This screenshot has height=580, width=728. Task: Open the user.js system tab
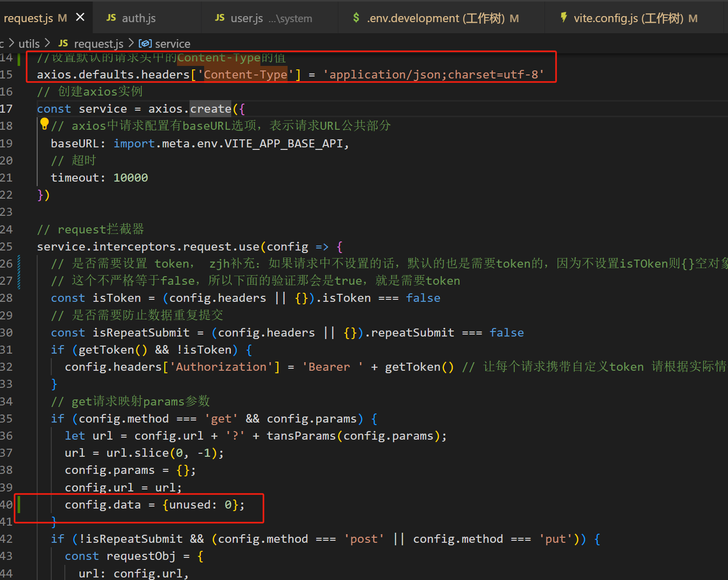[270, 18]
